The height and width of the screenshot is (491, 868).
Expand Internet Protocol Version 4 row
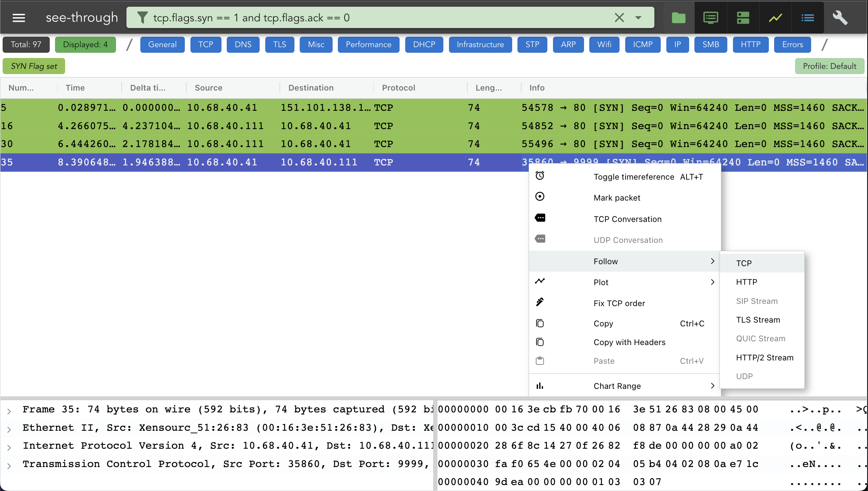(x=9, y=447)
